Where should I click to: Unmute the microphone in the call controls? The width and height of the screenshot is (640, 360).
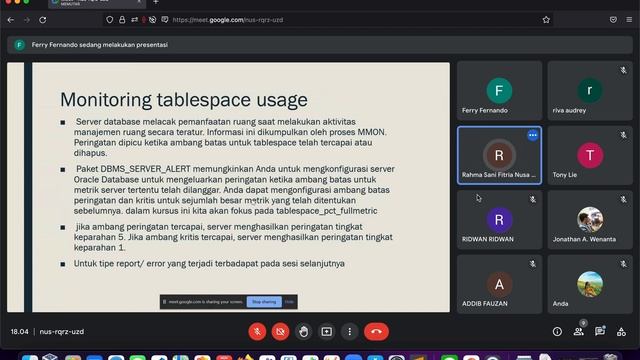[257, 331]
